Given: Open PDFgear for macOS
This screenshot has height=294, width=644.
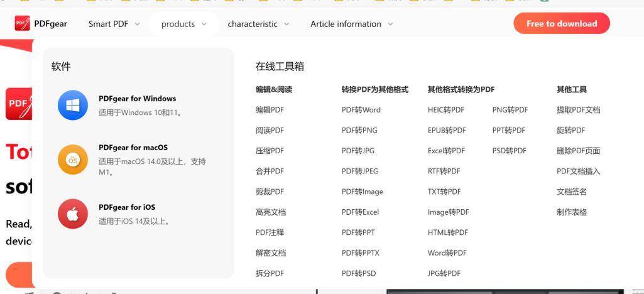Looking at the screenshot, I should click(x=133, y=148).
